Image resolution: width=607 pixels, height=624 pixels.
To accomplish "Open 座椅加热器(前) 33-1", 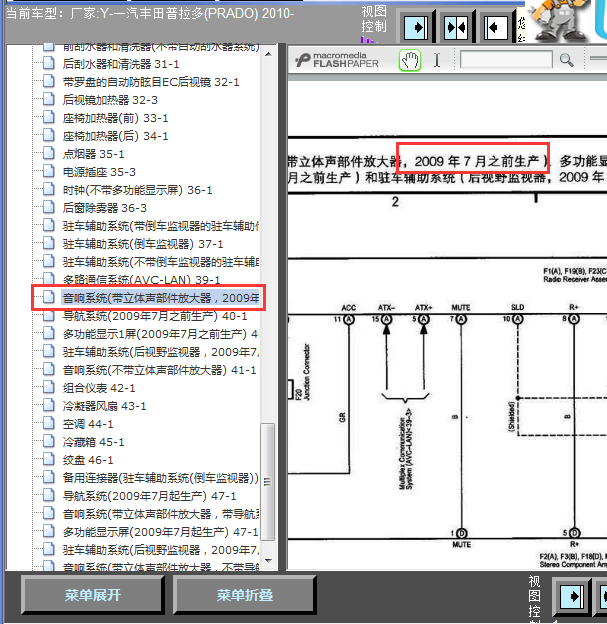I will [115, 118].
